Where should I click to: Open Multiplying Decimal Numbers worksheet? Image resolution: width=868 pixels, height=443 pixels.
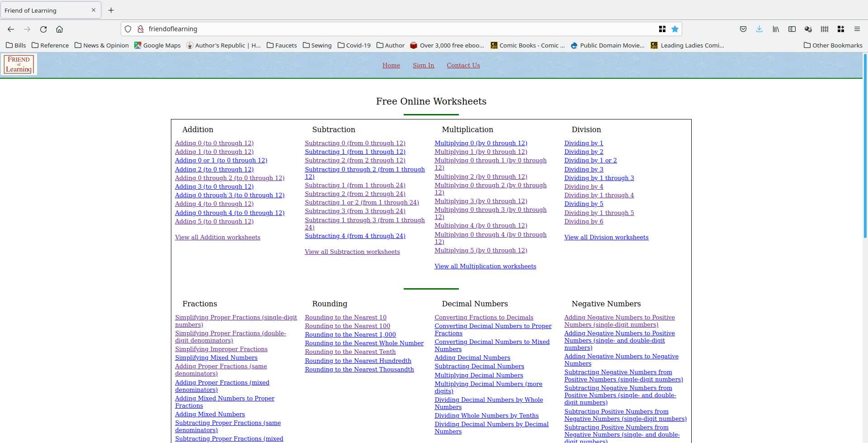(479, 375)
